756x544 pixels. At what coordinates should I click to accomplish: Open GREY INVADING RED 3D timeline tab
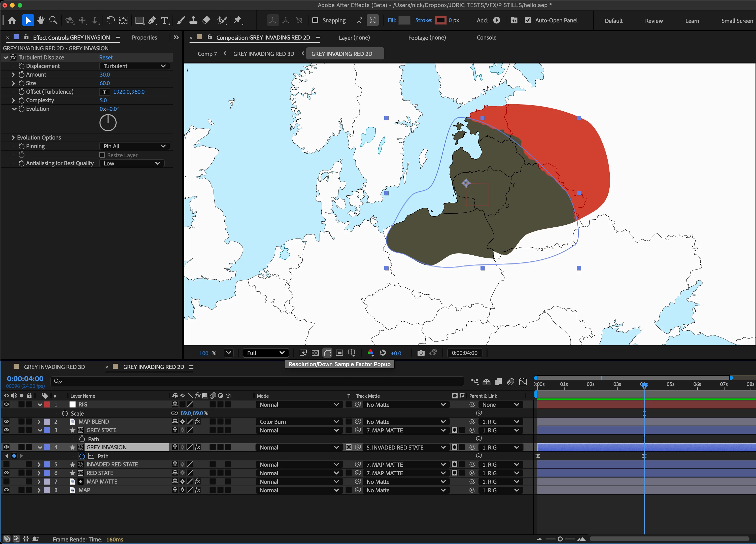click(54, 367)
